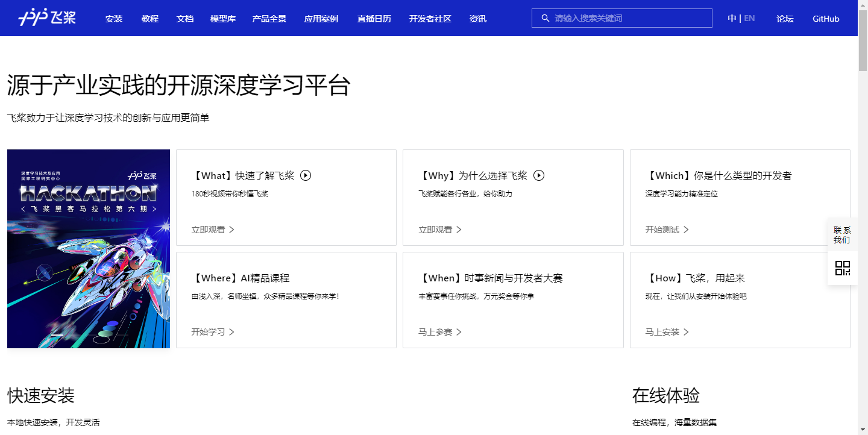Click arrow next to 马上安装
The image size is (868, 435).
pos(686,332)
